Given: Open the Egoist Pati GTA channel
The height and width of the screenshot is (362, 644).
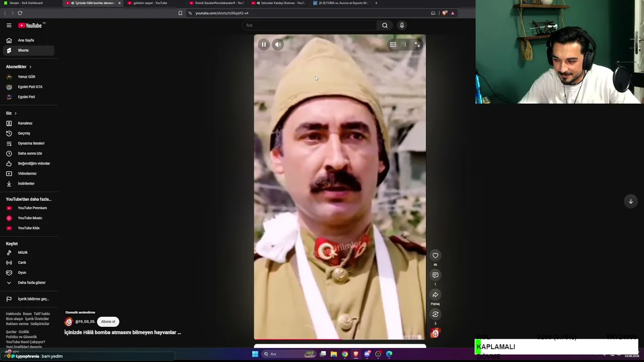Looking at the screenshot, I should [29, 87].
